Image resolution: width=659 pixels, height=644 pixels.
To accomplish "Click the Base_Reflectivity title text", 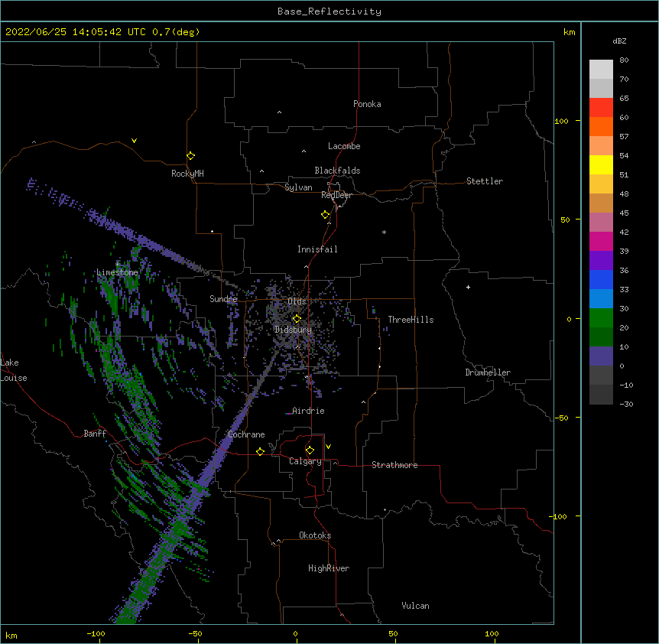I will pos(329,11).
